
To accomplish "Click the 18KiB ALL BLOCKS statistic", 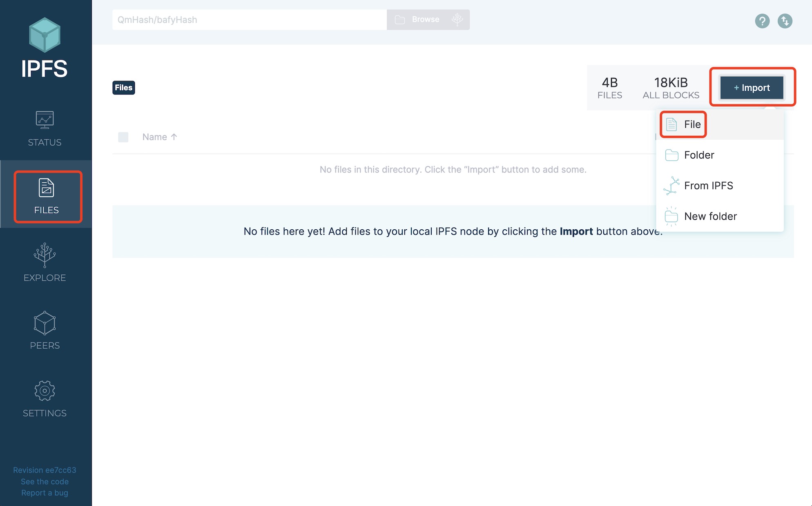I will click(671, 88).
